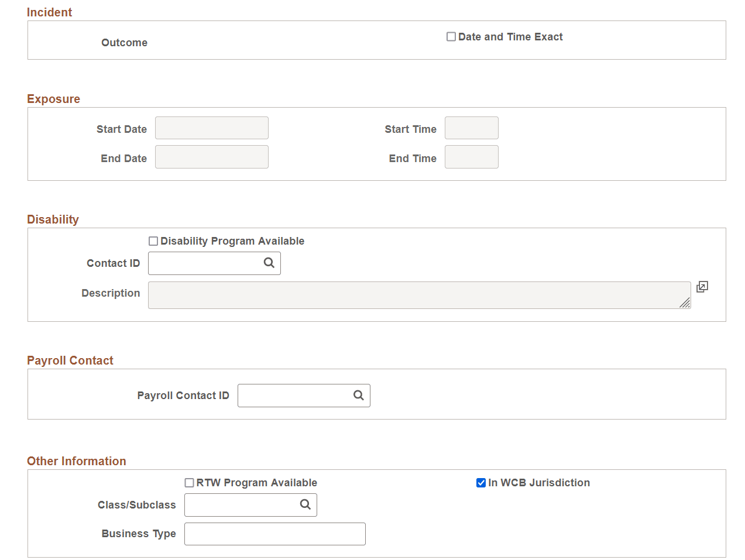This screenshot has width=745, height=560.
Task: Click the Start Time field
Action: pos(471,128)
